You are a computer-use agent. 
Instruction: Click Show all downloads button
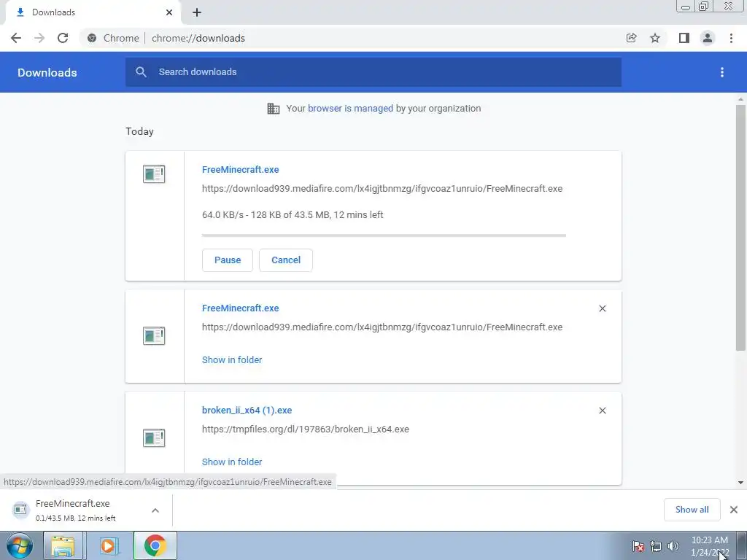pyautogui.click(x=692, y=510)
